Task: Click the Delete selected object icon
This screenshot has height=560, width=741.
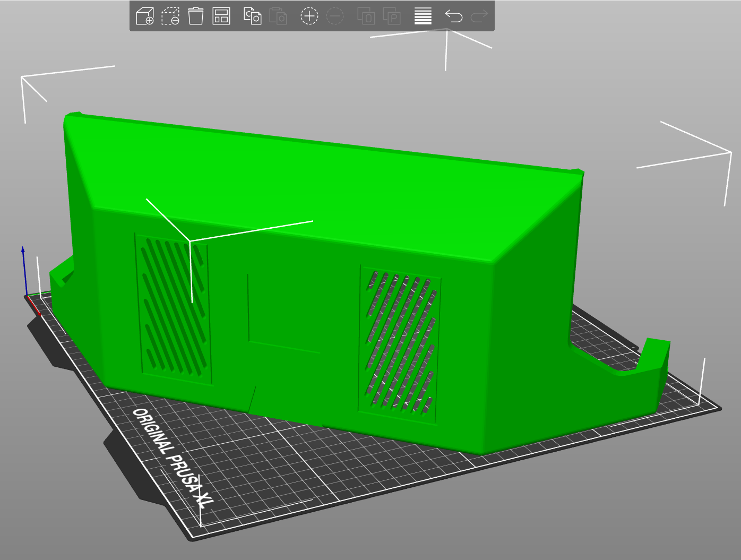Action: pos(170,16)
